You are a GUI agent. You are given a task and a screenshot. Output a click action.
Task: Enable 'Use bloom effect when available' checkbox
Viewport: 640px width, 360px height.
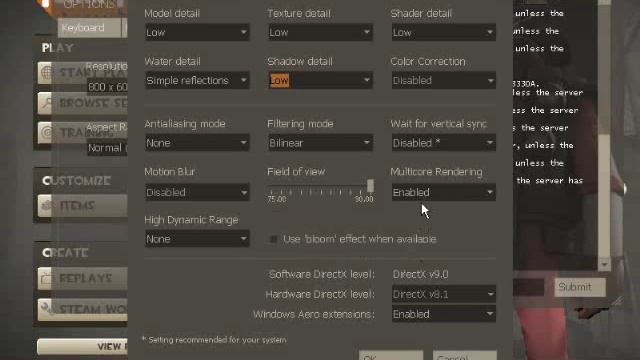[x=273, y=239]
